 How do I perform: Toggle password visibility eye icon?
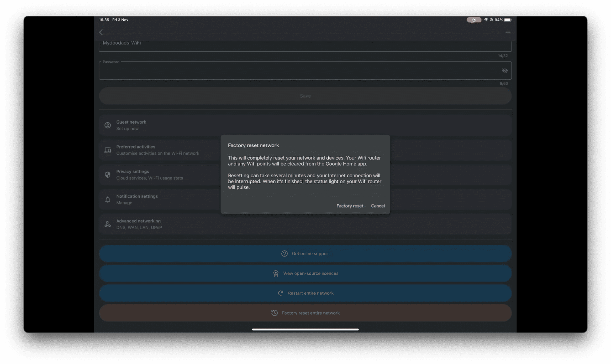click(505, 71)
